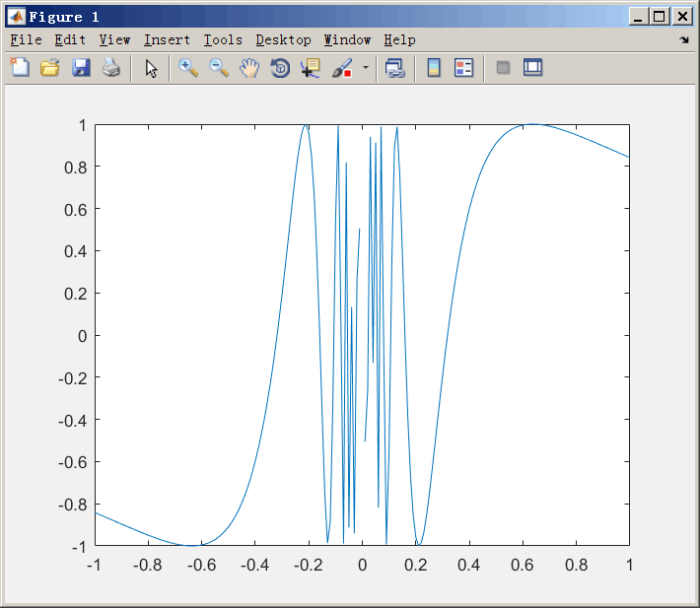Select the Zoom Out magnifier tool
This screenshot has width=700, height=608.
click(219, 68)
